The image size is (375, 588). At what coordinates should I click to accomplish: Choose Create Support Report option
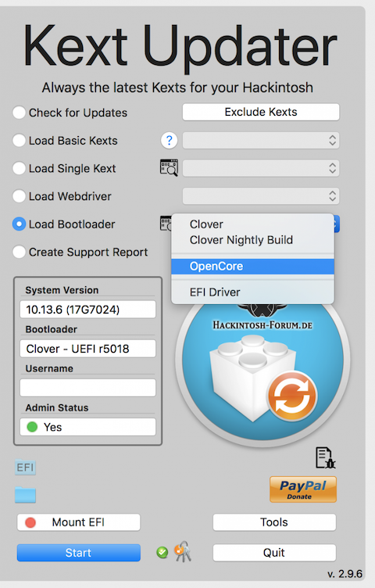pyautogui.click(x=19, y=252)
